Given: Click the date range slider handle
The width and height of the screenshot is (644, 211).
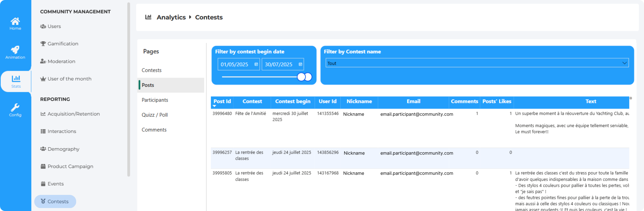Looking at the screenshot, I should point(301,77).
